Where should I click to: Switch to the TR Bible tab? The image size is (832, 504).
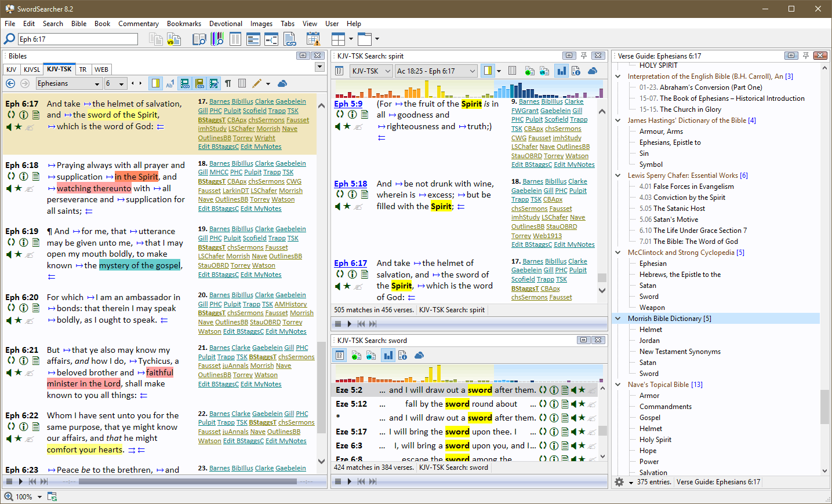[x=83, y=70]
